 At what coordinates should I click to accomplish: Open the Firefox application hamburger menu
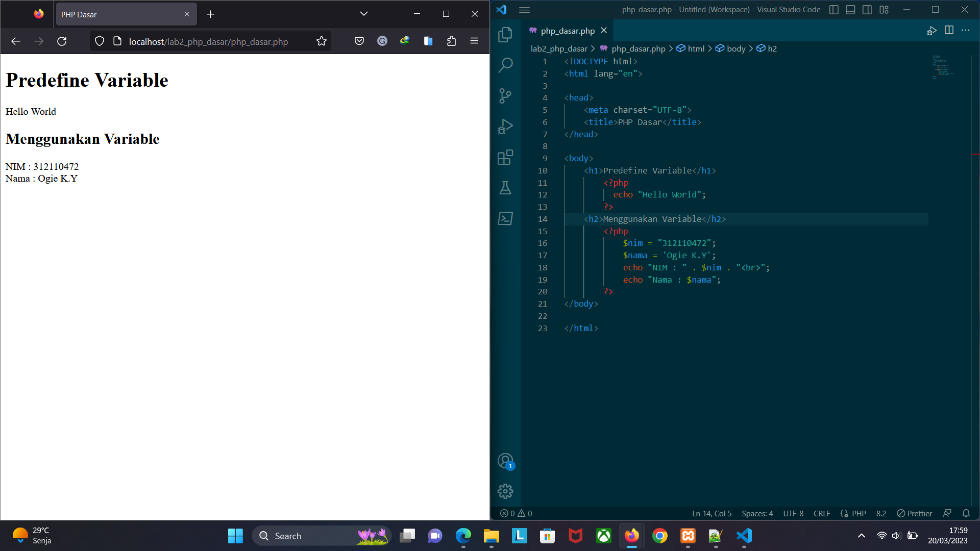point(474,41)
